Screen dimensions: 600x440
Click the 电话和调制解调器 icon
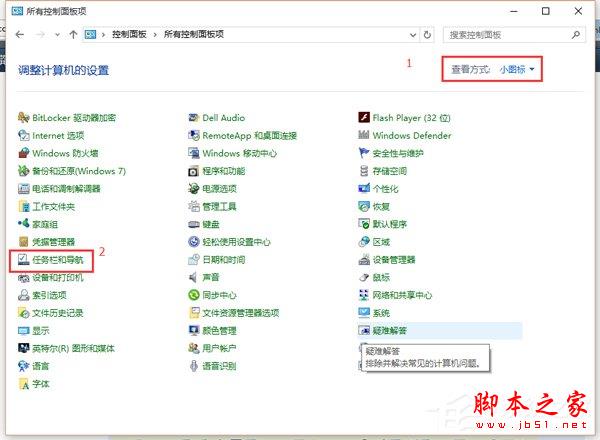pos(23,189)
